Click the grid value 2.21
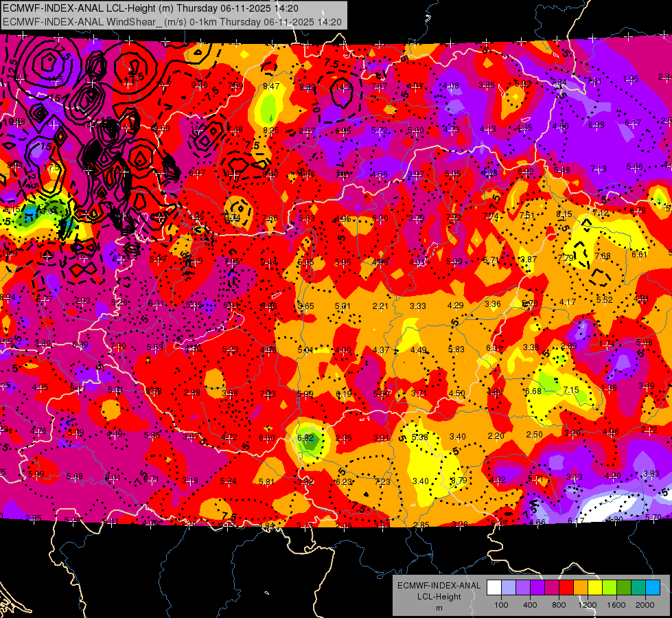This screenshot has width=672, height=618. pos(380,306)
